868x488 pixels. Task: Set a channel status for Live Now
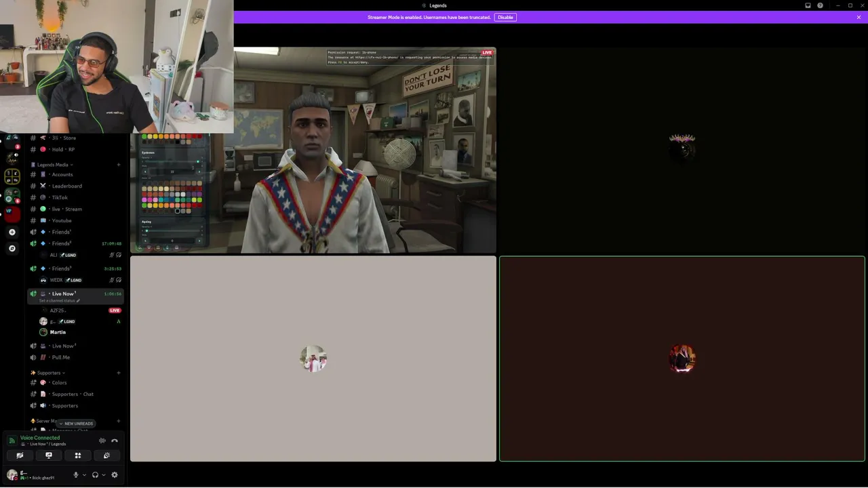[x=60, y=301]
